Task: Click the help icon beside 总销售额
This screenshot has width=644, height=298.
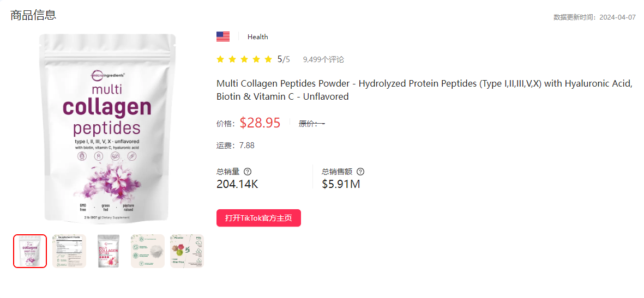Action: pyautogui.click(x=360, y=172)
